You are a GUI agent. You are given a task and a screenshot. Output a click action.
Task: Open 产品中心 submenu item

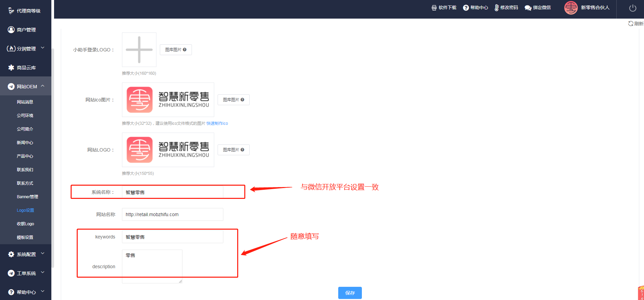click(x=25, y=156)
